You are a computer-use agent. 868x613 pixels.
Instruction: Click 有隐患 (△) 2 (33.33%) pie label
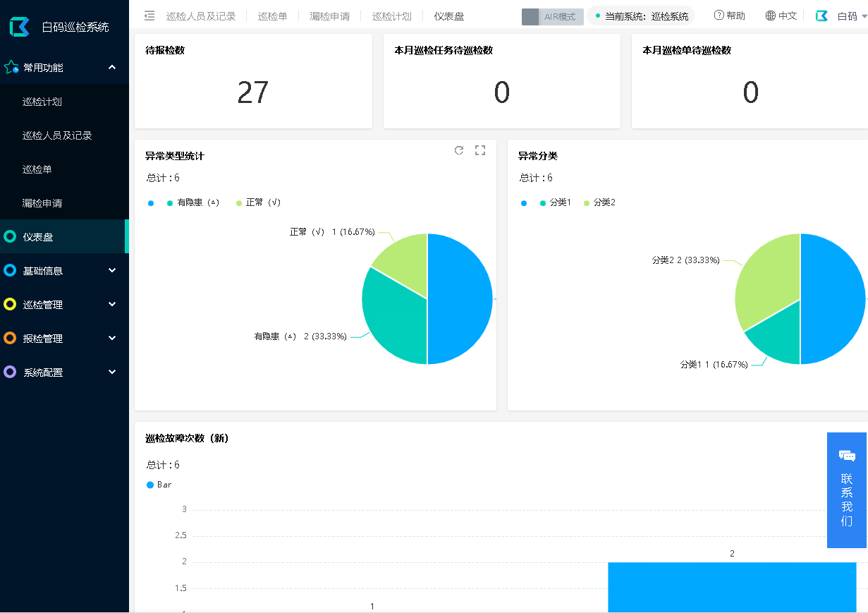(x=300, y=336)
